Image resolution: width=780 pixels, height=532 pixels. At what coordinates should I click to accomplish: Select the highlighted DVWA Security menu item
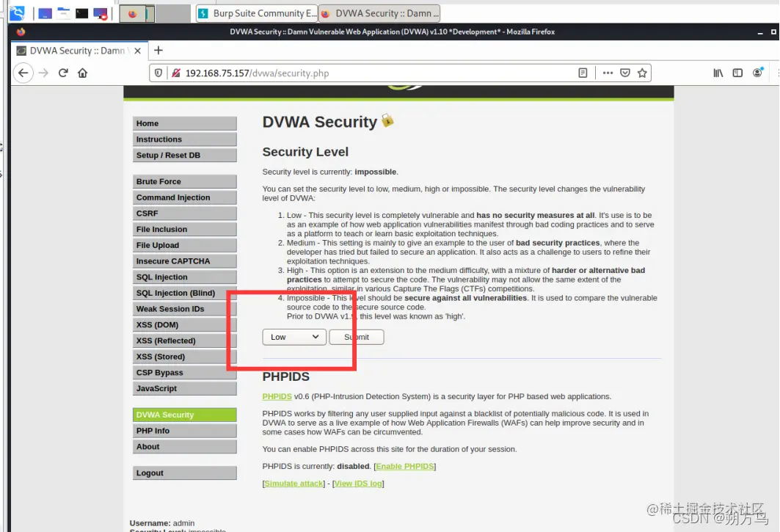click(185, 415)
